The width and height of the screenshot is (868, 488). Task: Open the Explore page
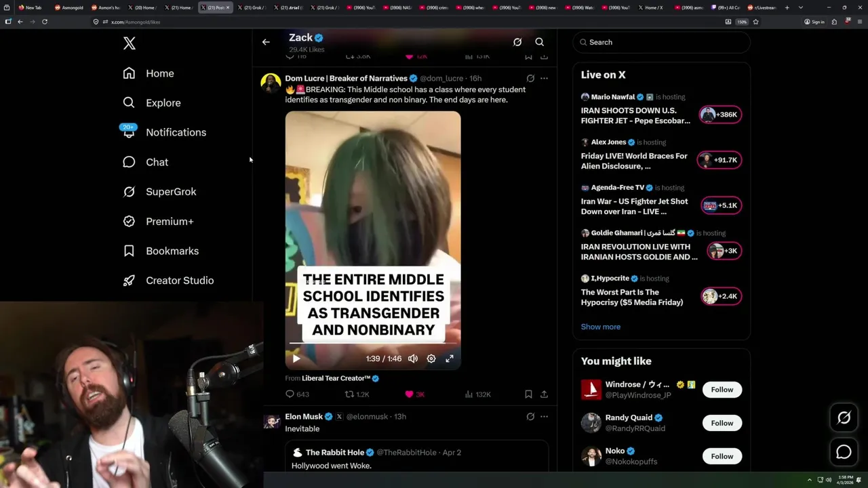click(x=151, y=103)
